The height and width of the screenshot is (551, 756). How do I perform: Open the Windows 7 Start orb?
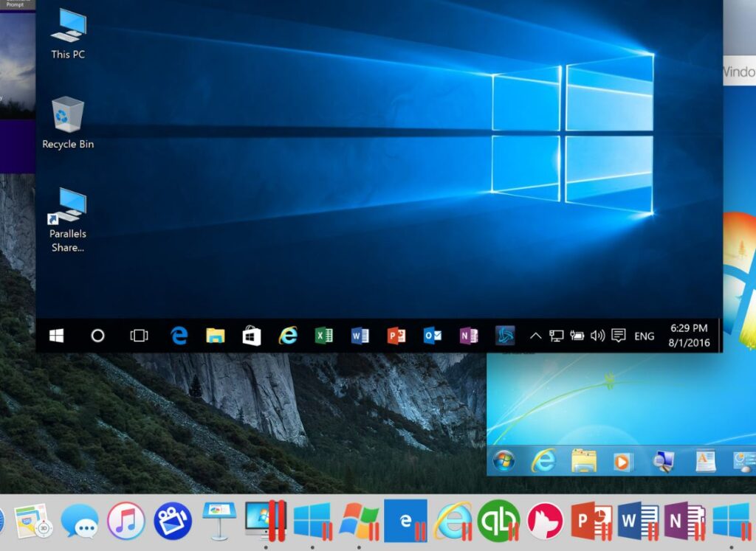(x=504, y=461)
